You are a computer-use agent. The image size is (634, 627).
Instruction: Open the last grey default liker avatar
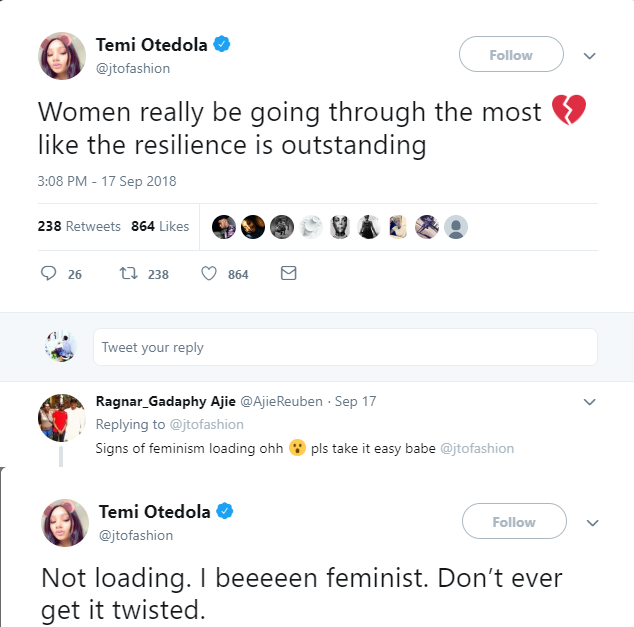coord(455,226)
